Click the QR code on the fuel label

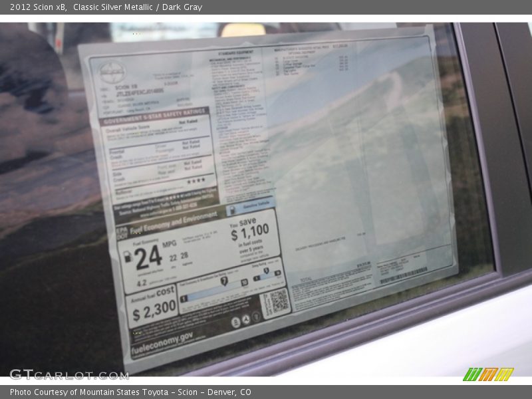275,302
